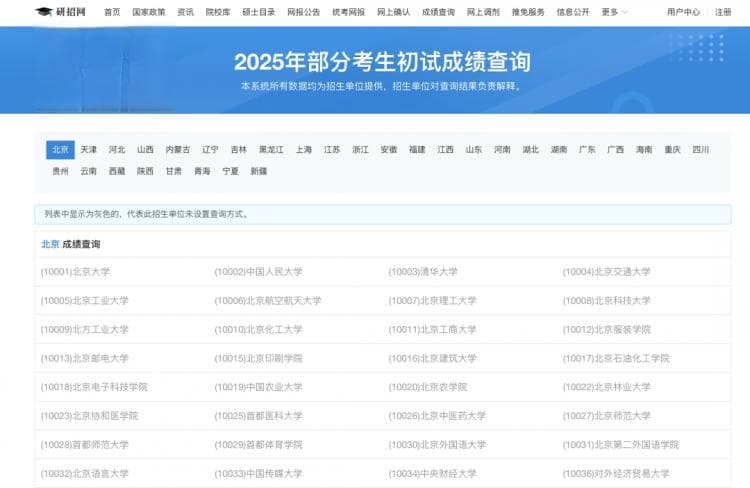The image size is (750, 488).
Task: Open (10017)北京石油化工学院 entry
Action: 616,358
